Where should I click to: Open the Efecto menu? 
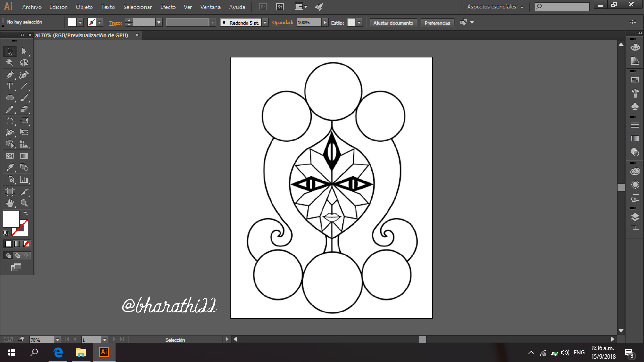coord(168,7)
